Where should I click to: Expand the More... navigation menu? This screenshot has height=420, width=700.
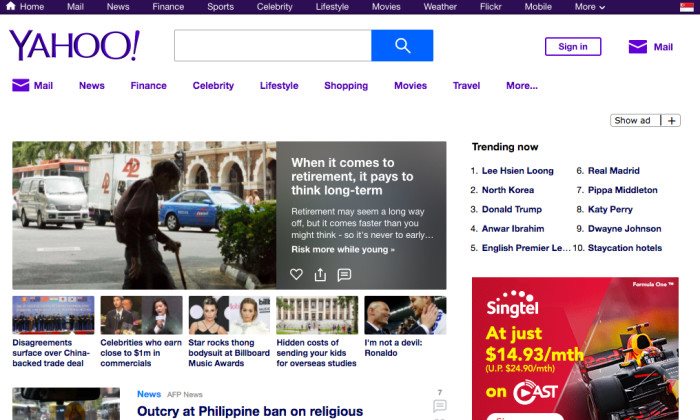coord(521,86)
